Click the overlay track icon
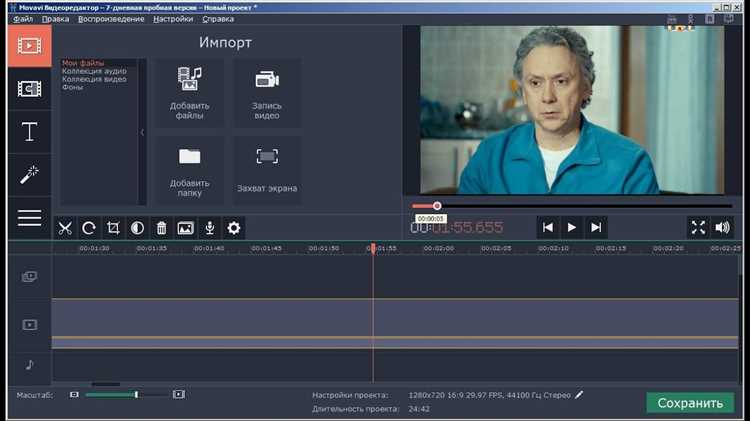 point(30,277)
